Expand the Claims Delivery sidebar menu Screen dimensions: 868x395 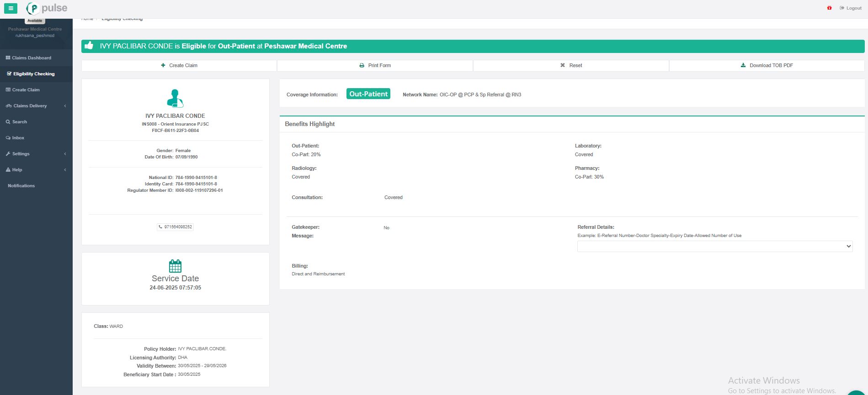point(36,106)
